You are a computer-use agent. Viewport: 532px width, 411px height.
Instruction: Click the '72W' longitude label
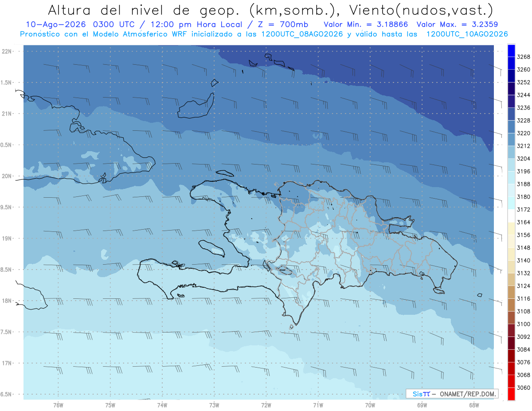tap(266, 405)
